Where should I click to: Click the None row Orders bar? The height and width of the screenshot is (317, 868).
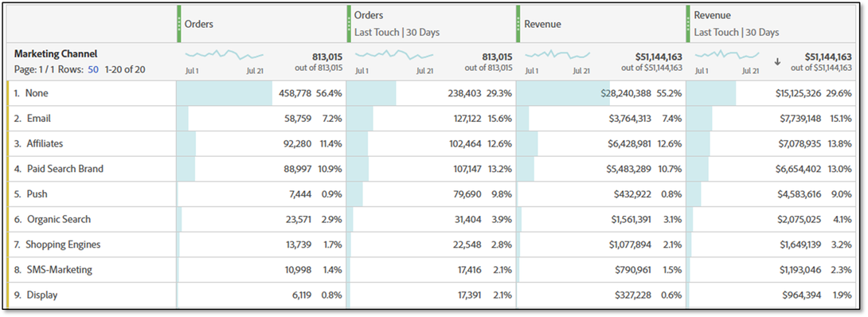click(225, 93)
